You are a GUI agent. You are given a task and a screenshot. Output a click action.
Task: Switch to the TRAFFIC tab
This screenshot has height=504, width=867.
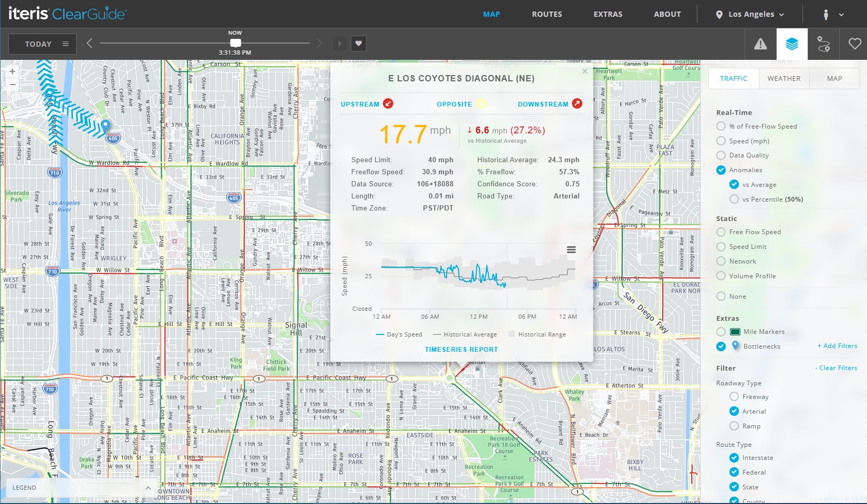pyautogui.click(x=734, y=78)
